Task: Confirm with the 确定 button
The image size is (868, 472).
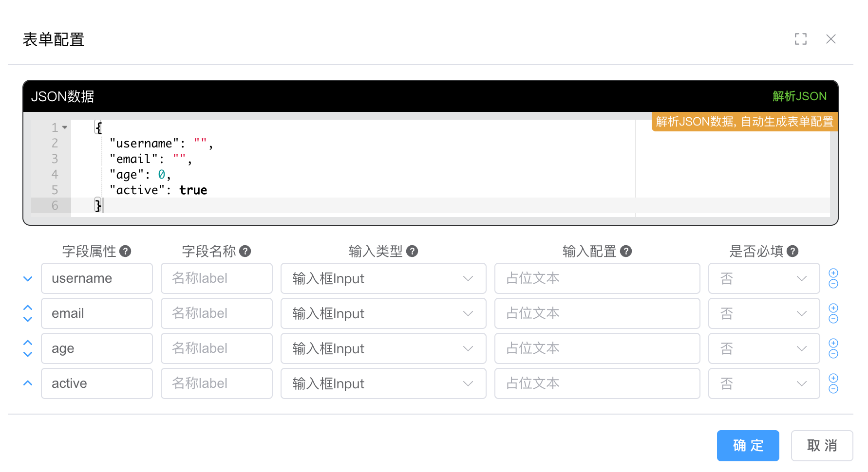Action: [x=748, y=445]
